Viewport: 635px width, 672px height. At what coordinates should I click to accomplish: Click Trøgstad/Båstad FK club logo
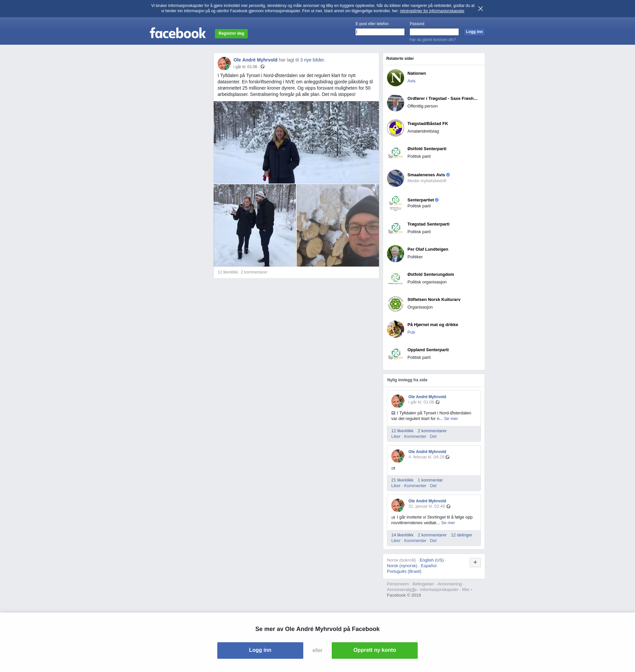[x=395, y=128]
